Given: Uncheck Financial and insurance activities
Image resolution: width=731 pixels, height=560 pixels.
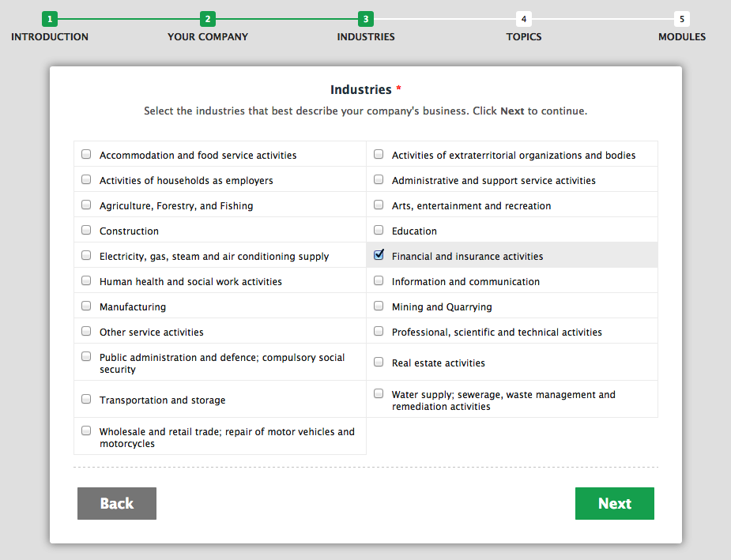Looking at the screenshot, I should coord(379,255).
